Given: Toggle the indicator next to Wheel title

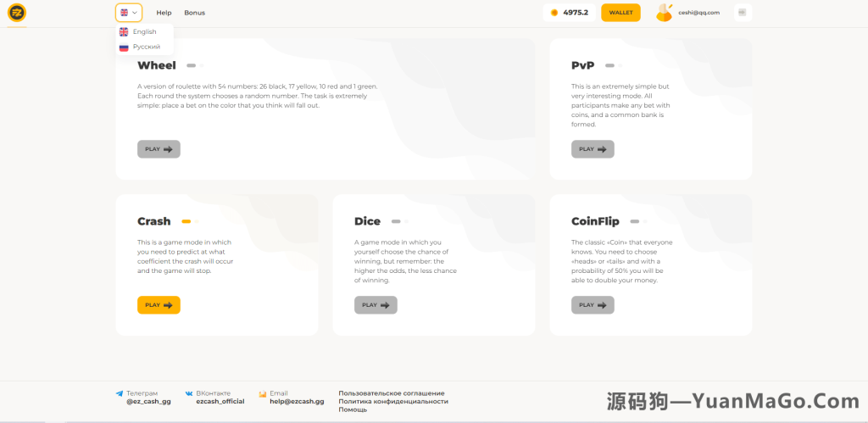Looking at the screenshot, I should (194, 65).
